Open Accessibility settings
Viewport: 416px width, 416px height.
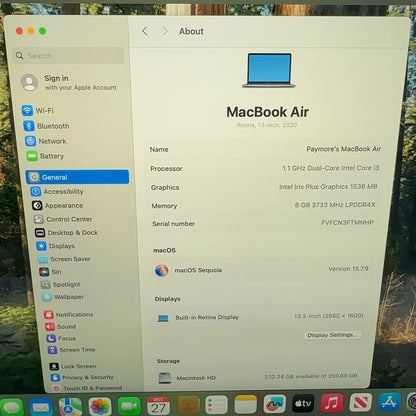[57, 192]
